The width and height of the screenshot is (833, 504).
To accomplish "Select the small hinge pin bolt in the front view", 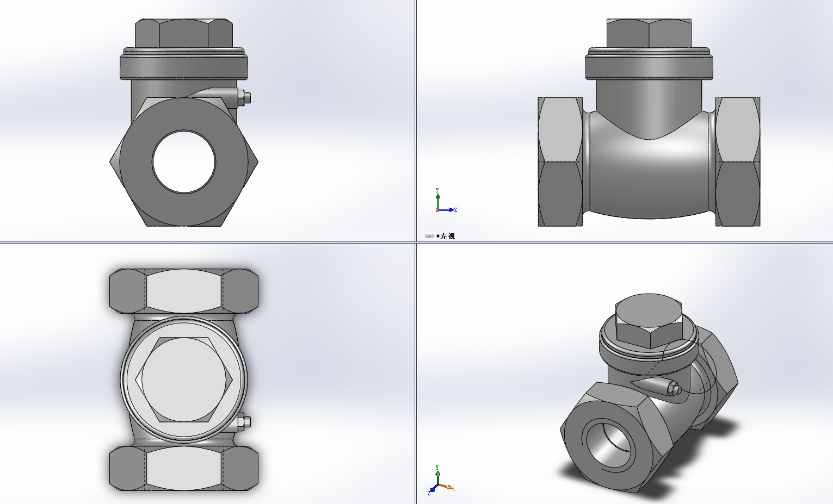I will tap(244, 98).
